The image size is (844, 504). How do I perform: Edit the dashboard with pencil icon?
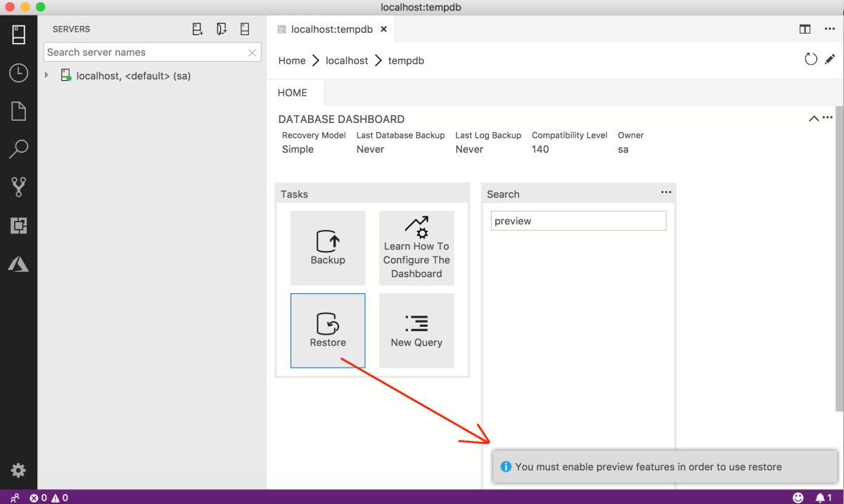pyautogui.click(x=830, y=60)
